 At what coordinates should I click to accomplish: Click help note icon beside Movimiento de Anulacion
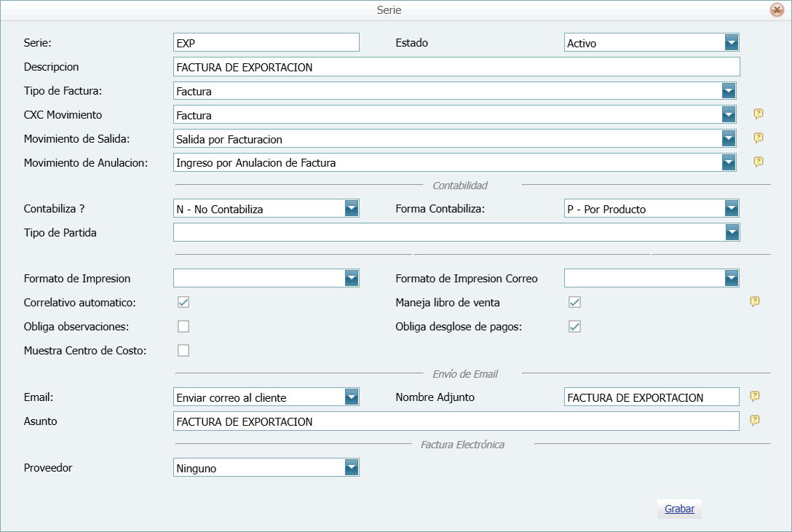pyautogui.click(x=758, y=162)
